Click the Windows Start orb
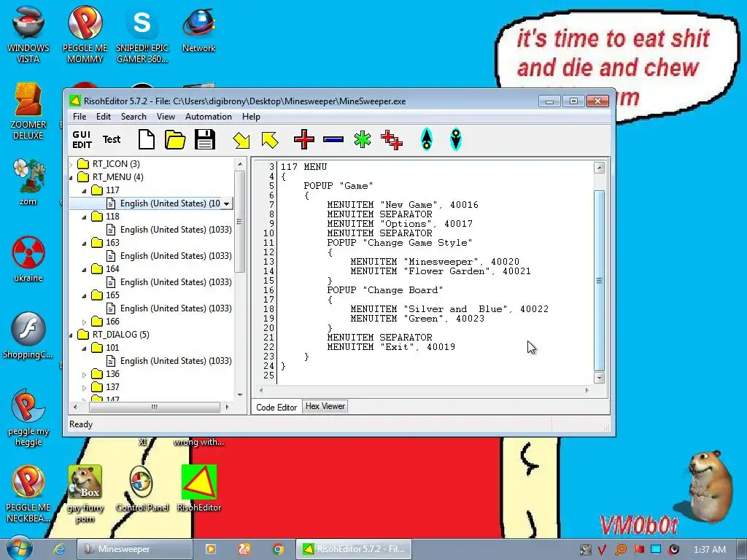The width and height of the screenshot is (747, 560). pyautogui.click(x=19, y=548)
